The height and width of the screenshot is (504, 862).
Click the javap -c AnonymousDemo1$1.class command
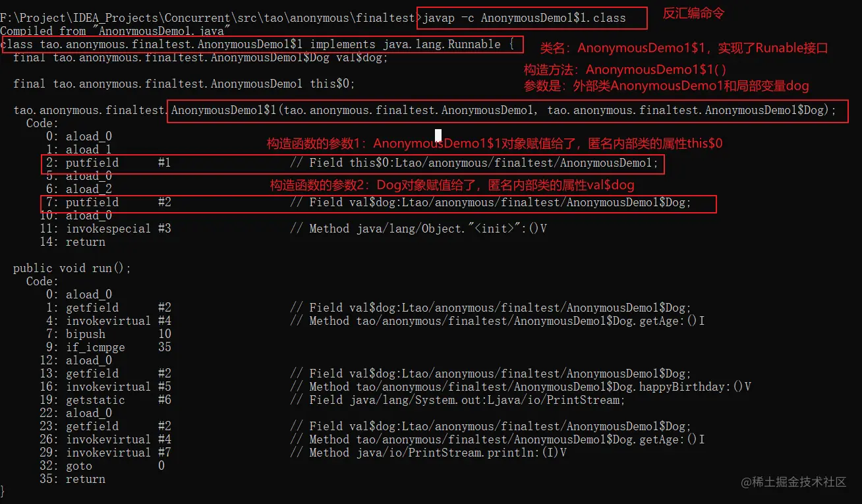point(524,18)
